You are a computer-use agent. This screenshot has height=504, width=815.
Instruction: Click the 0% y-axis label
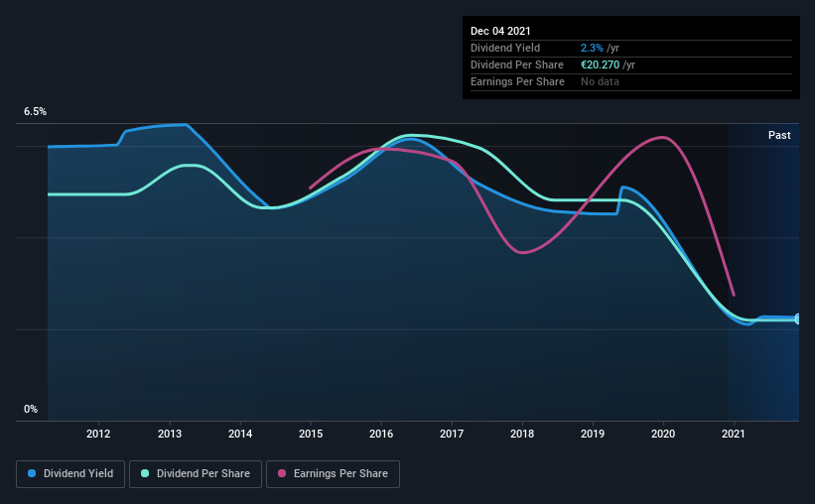click(x=31, y=410)
